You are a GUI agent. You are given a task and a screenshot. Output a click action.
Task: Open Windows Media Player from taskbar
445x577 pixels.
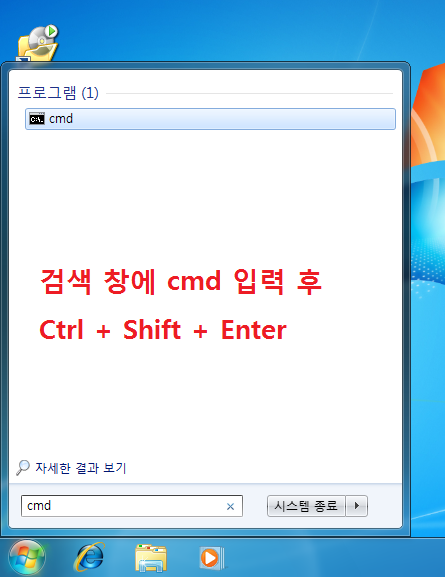(212, 558)
